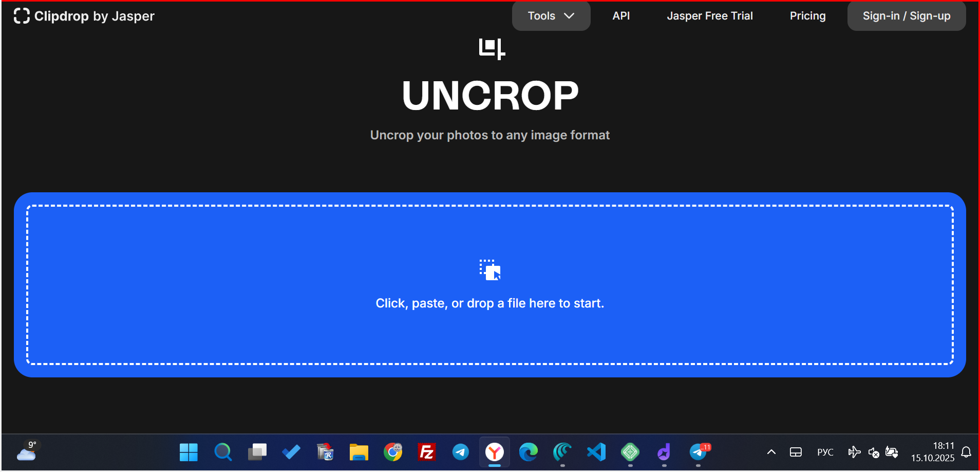980x472 pixels.
Task: Unmute sound via the tray volume icon
Action: click(873, 452)
